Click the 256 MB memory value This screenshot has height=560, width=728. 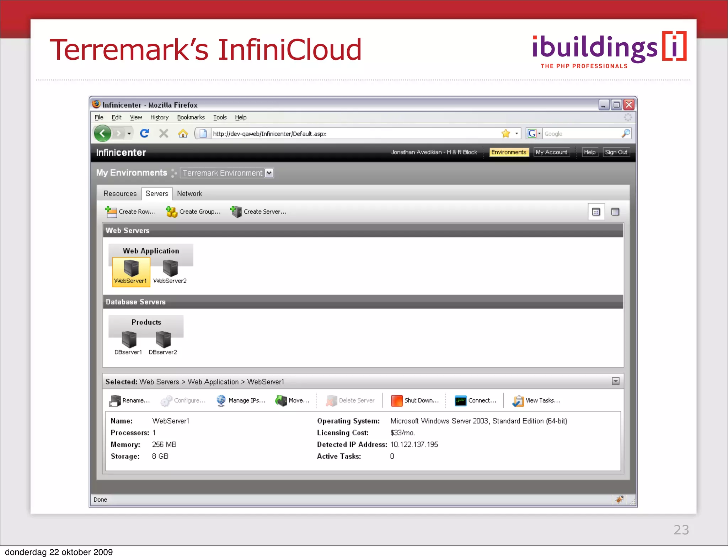164,445
